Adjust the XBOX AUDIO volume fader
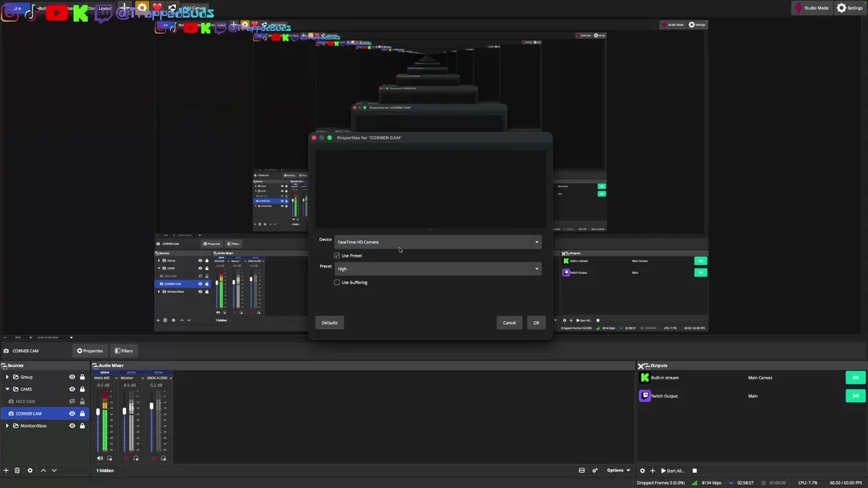Screen dimensions: 868x488 click(x=151, y=406)
